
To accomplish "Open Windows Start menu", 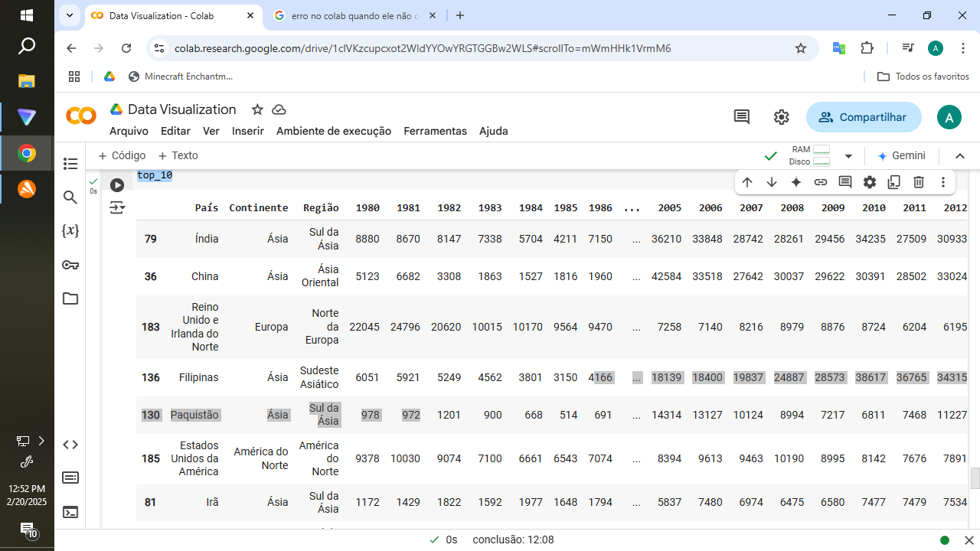I will (27, 15).
